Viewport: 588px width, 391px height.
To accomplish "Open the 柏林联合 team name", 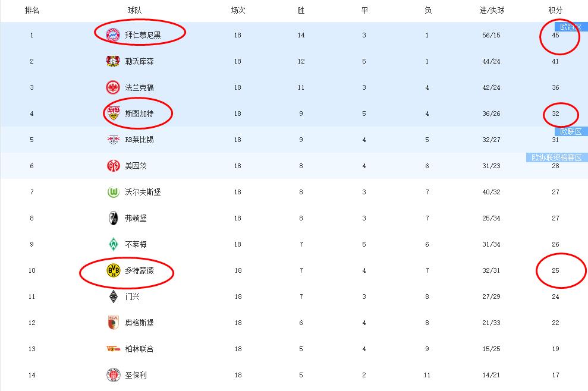I will point(139,349).
